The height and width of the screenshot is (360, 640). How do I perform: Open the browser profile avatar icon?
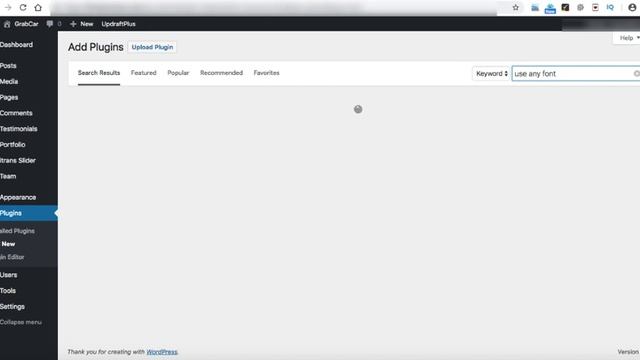[632, 7]
